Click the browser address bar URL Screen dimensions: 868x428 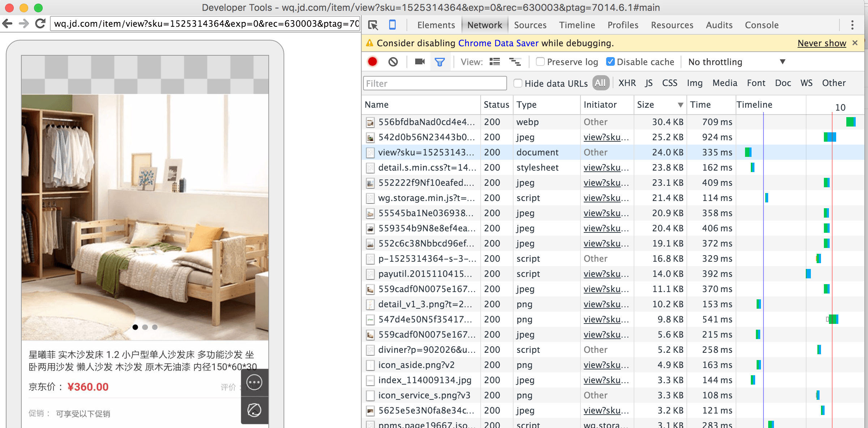[x=205, y=24]
